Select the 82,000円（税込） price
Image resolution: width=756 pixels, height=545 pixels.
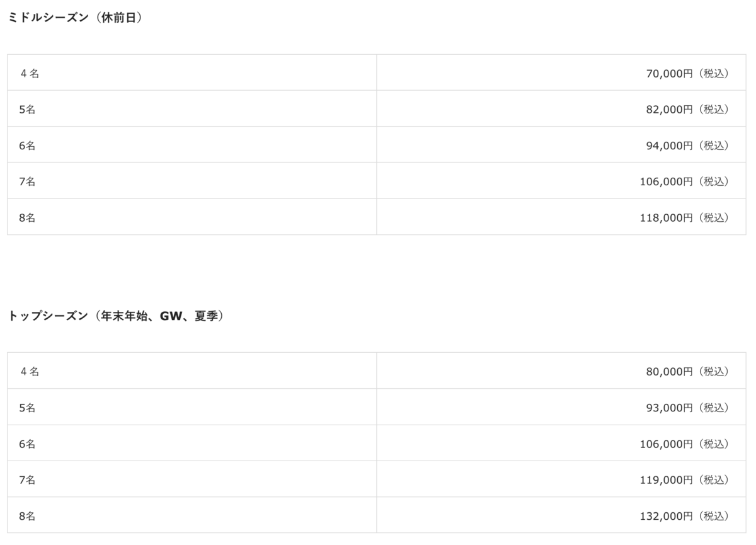point(687,110)
